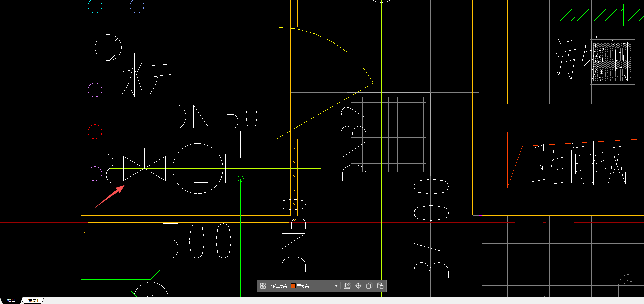644x304 pixels.
Task: Select the 卫生间排风 text label
Action: coord(578,163)
